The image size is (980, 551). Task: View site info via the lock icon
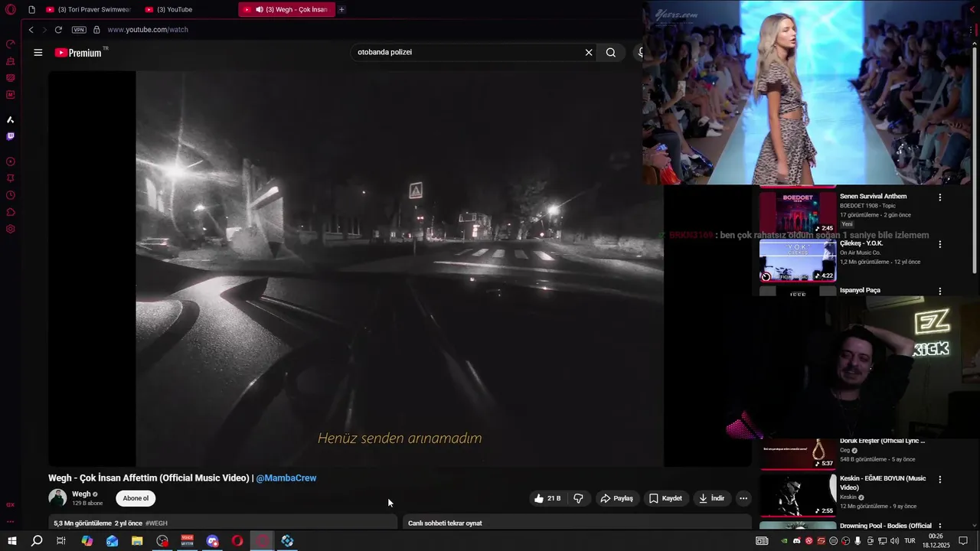[96, 30]
